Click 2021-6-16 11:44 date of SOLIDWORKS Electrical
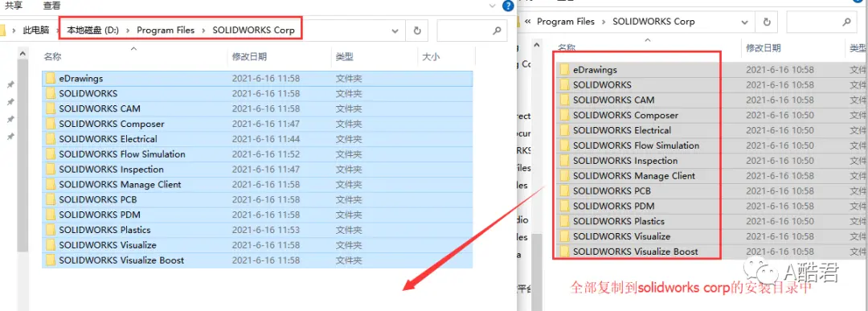Viewport: 868px width, 311px height. 266,139
